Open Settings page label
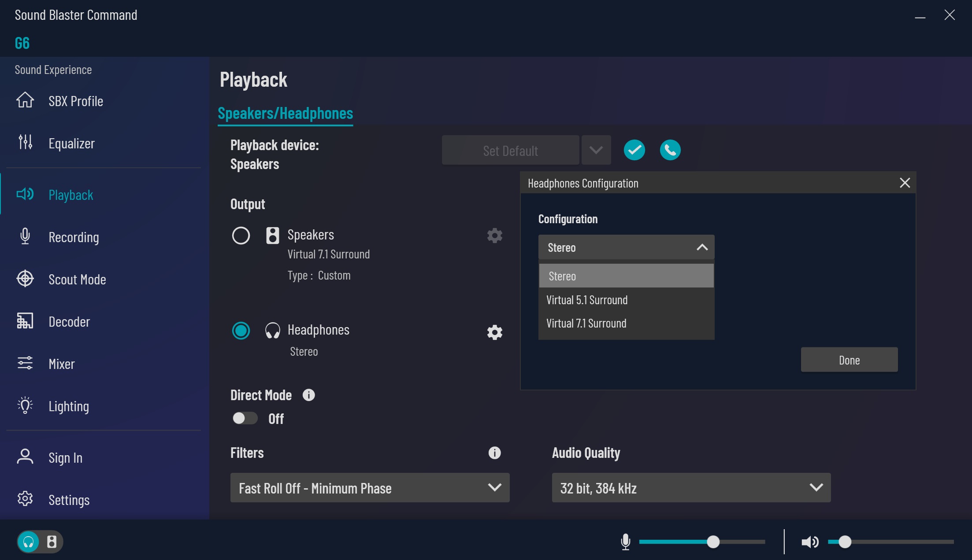972x560 pixels. pos(69,500)
